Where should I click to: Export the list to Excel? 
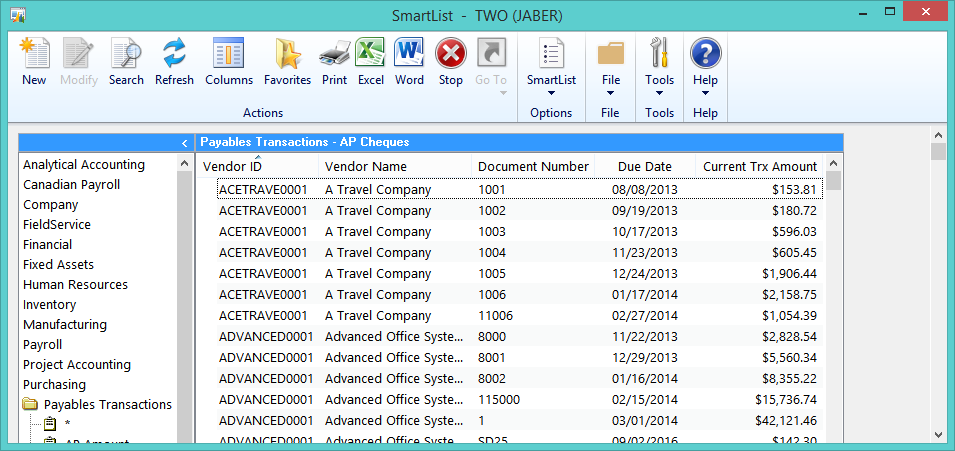pyautogui.click(x=370, y=54)
